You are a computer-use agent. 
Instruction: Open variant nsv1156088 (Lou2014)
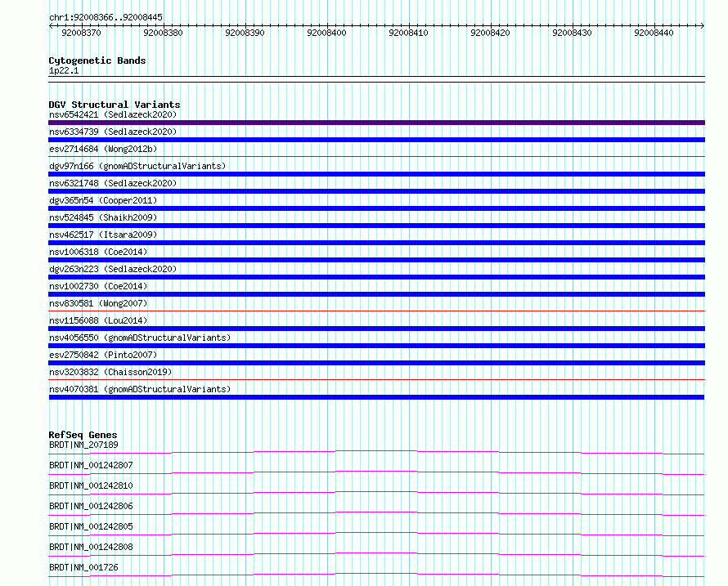click(x=98, y=320)
